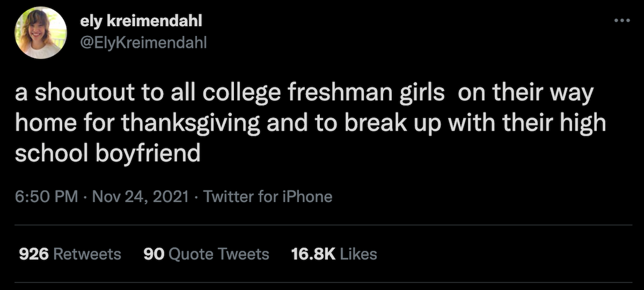644x290 pixels.
Task: Open the Twitter for iPhone source link
Action: pyautogui.click(x=268, y=197)
